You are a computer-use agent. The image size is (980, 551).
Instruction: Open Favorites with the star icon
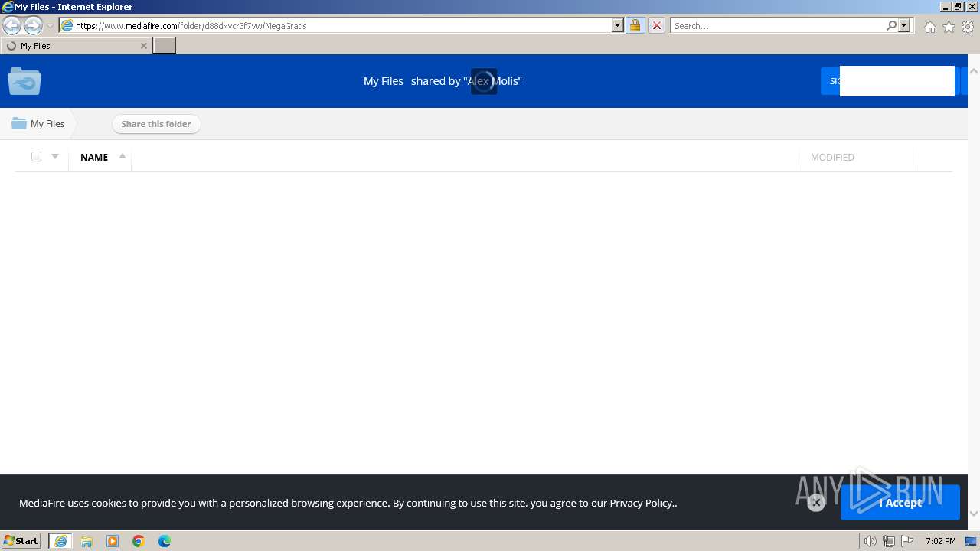pos(949,27)
